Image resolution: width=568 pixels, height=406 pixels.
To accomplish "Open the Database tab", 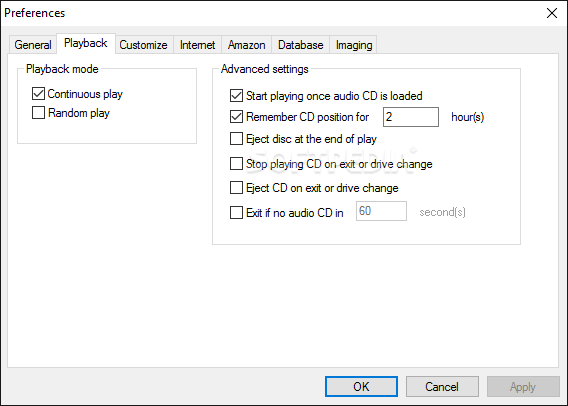I will [x=301, y=45].
